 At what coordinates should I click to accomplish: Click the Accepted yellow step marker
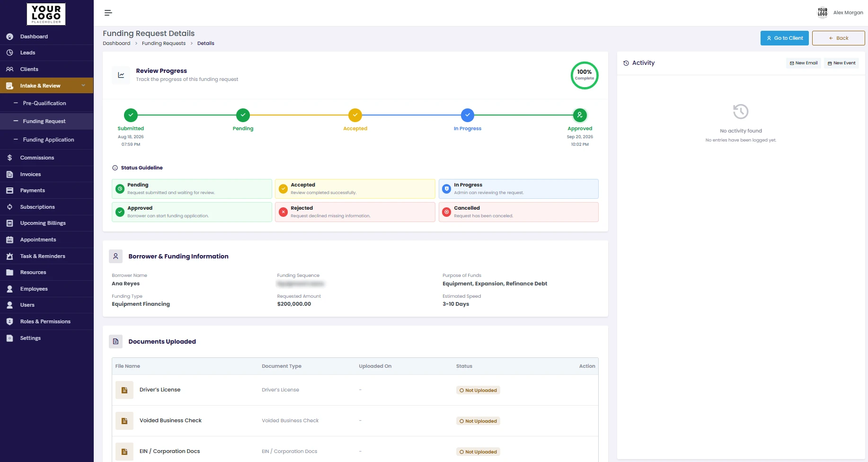(x=355, y=115)
